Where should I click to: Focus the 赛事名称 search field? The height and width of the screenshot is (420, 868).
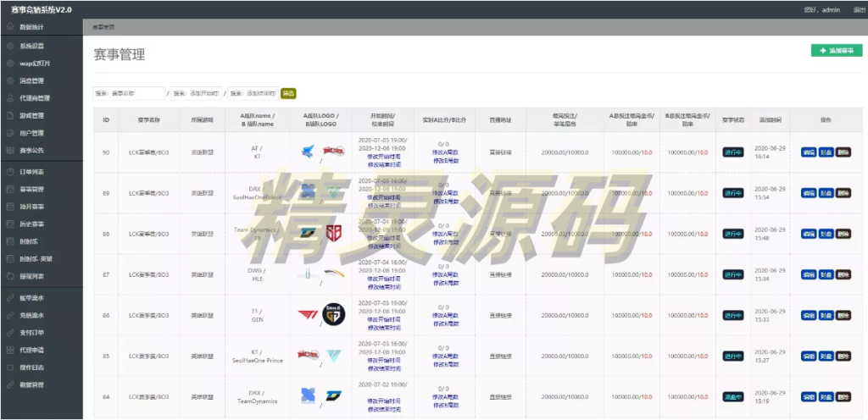point(129,93)
